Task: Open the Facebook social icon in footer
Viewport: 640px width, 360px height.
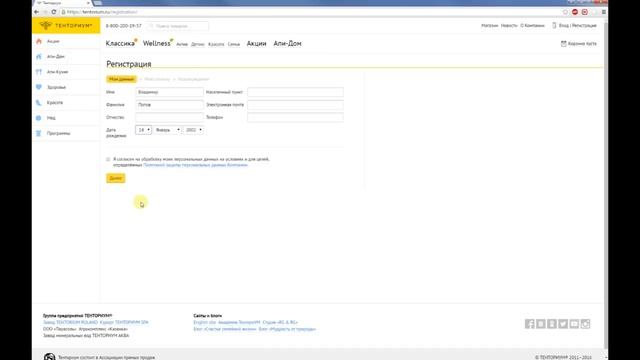Action: tap(529, 324)
